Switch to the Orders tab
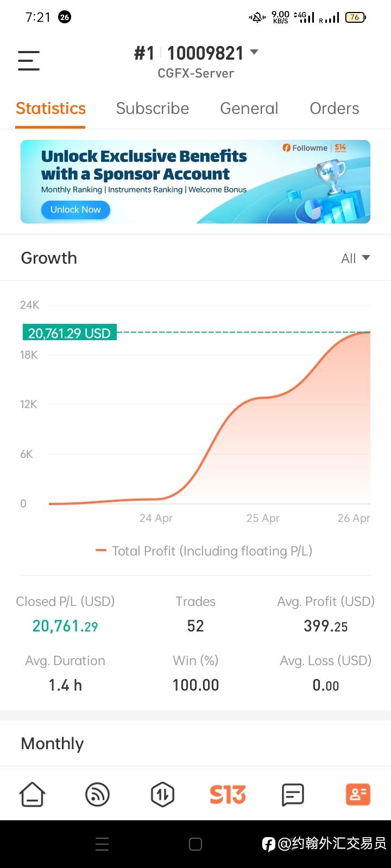 [335, 108]
